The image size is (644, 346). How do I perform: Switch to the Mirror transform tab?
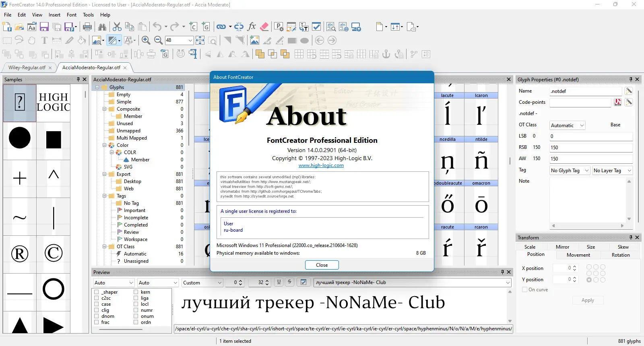click(562, 247)
